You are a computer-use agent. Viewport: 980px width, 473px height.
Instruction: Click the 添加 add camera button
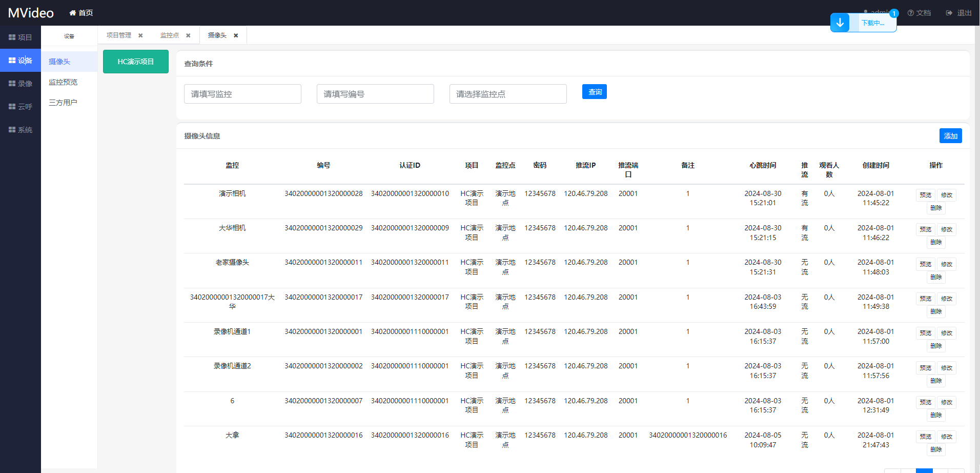coord(951,136)
